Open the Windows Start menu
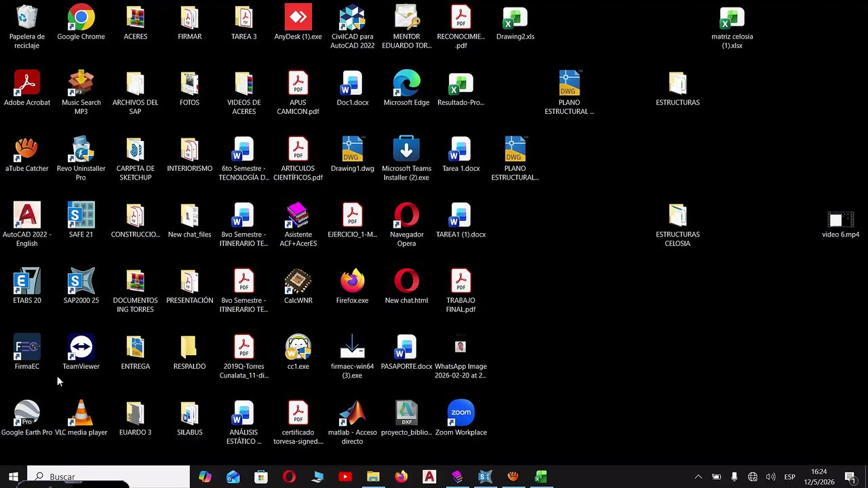Screen dimensions: 868x488 point(14,476)
